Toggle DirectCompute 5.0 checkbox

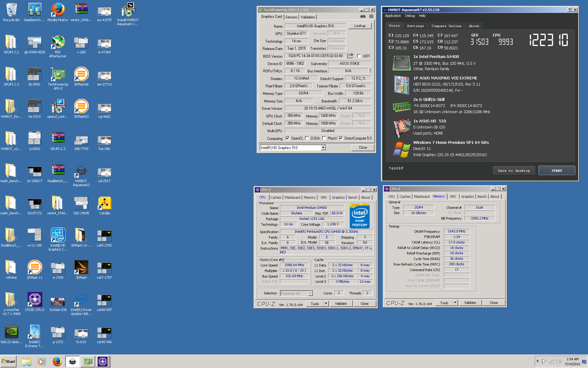pyautogui.click(x=341, y=138)
